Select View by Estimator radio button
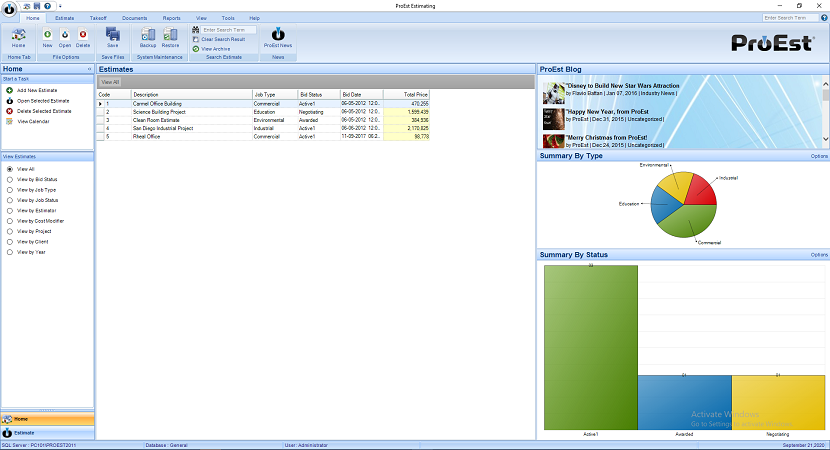The height and width of the screenshot is (450, 830). (x=10, y=211)
